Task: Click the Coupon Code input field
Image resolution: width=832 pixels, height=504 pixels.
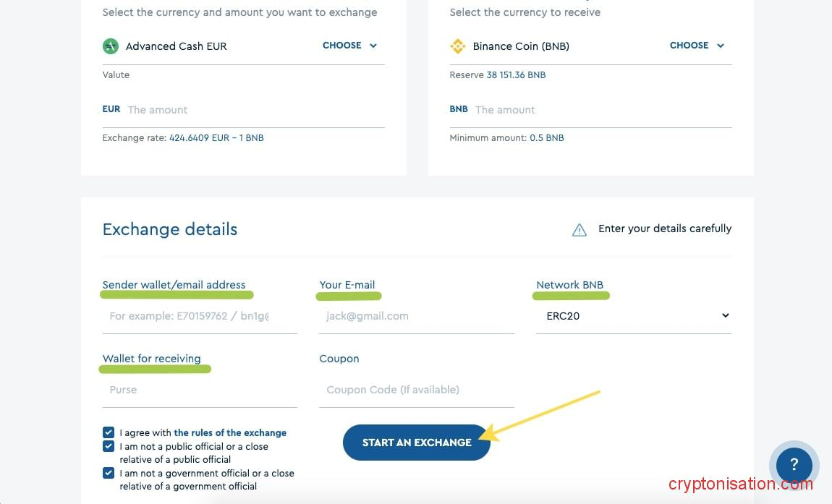Action: [x=416, y=390]
